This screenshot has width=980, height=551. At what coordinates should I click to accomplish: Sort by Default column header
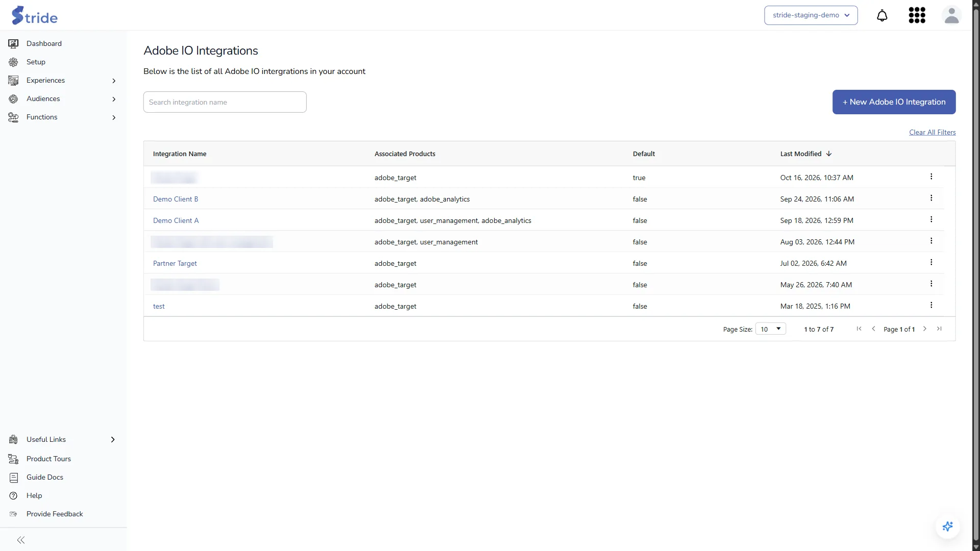(x=644, y=154)
